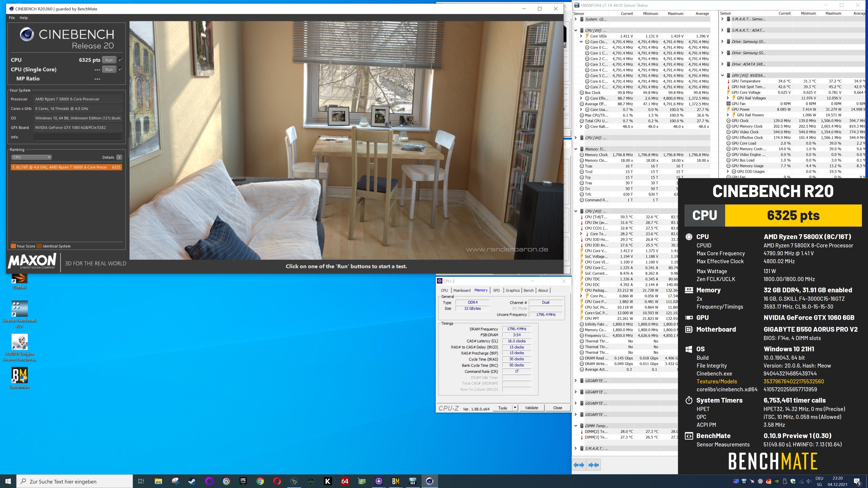The width and height of the screenshot is (868, 488).
Task: Click the CPU-Z title bar icon
Action: coord(439,281)
